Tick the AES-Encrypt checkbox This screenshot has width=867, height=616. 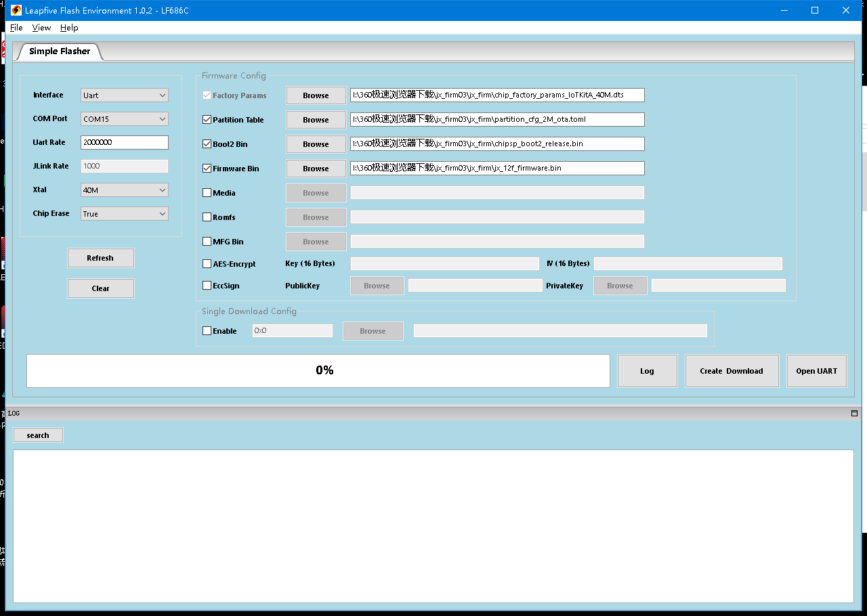[207, 264]
